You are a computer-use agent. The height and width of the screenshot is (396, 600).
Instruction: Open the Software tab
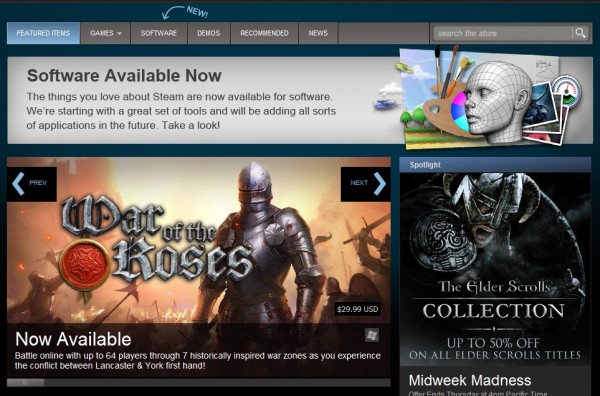click(159, 33)
